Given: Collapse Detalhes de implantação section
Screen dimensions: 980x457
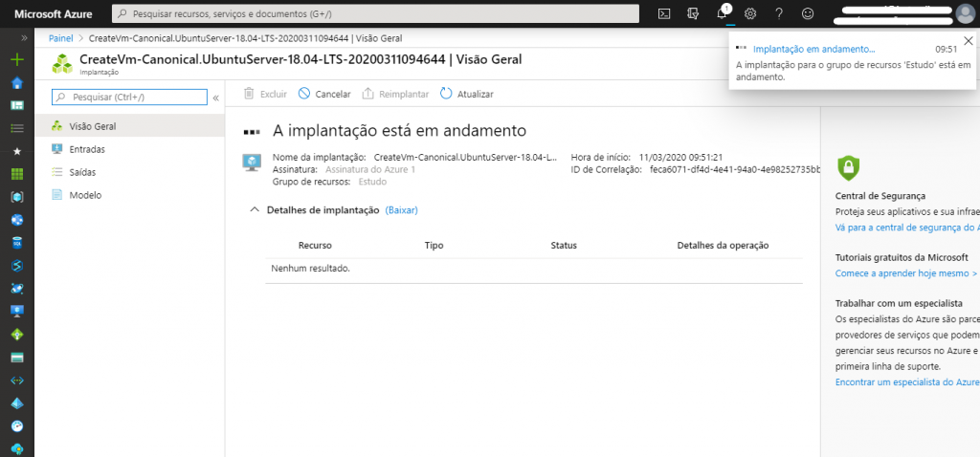Looking at the screenshot, I should [x=254, y=209].
